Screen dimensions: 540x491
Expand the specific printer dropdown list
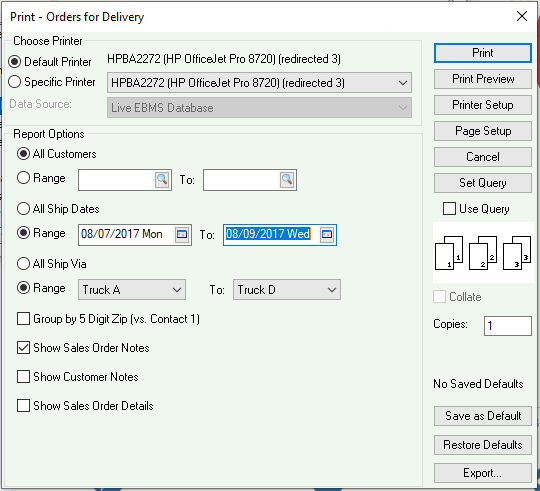point(259,83)
